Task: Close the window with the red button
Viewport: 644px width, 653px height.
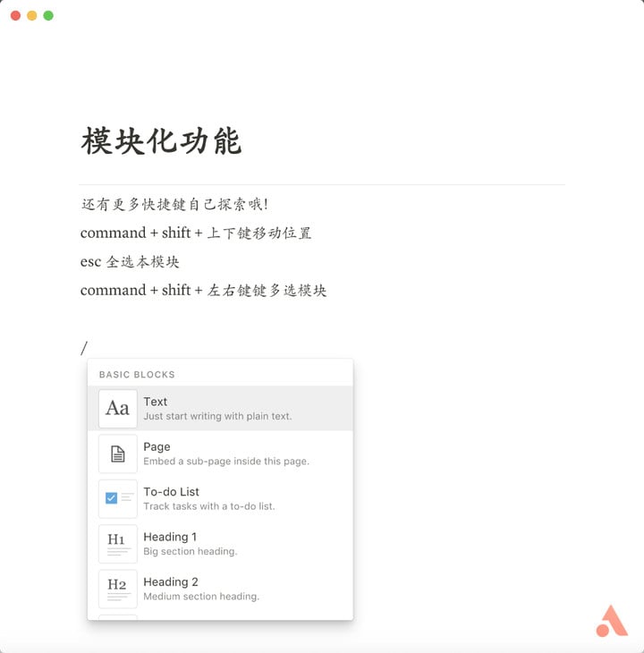Action: [x=15, y=16]
